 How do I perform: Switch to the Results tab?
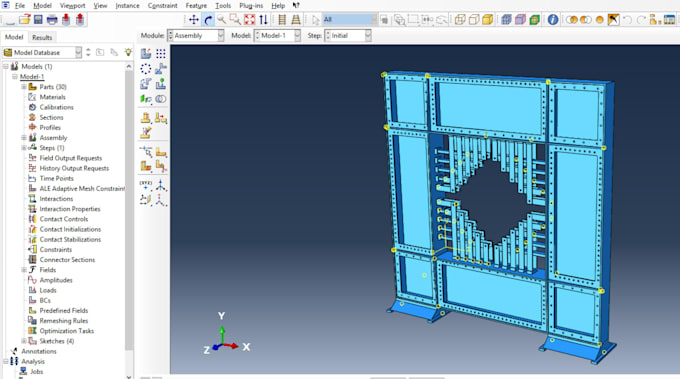coord(42,37)
